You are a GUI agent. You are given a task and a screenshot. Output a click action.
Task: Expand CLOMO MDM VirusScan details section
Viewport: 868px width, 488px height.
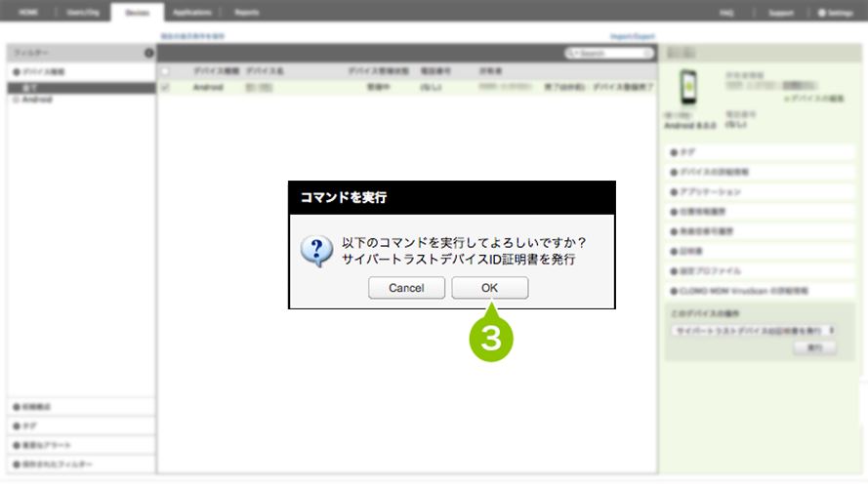760,291
